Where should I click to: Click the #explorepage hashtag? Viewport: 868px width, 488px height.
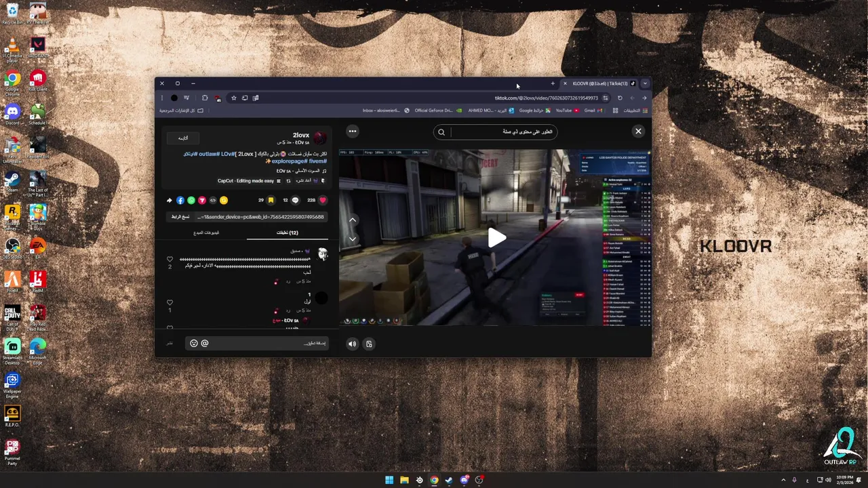tap(289, 161)
